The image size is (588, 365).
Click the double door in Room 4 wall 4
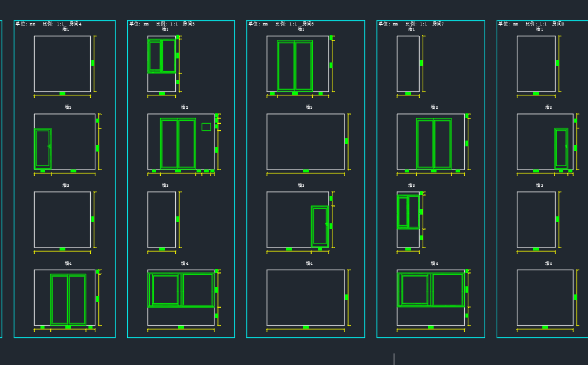pyautogui.click(x=68, y=300)
